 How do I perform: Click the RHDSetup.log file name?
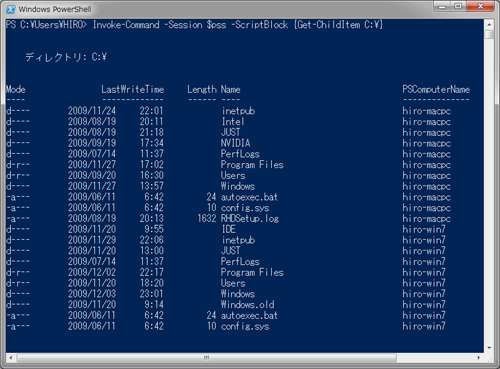tap(250, 218)
